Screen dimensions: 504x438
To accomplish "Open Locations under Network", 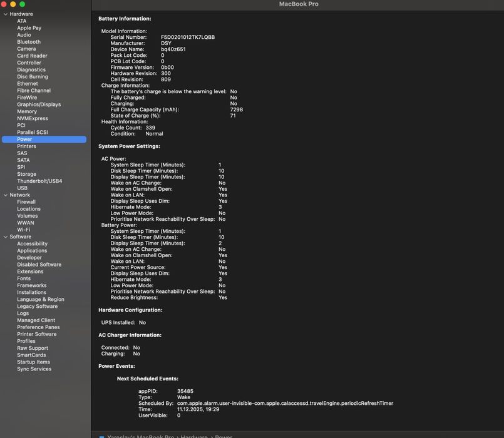I will [x=29, y=209].
